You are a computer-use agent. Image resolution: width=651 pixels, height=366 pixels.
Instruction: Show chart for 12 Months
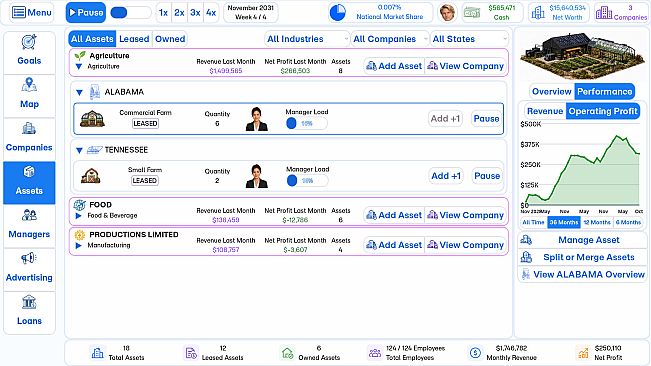[x=597, y=222]
